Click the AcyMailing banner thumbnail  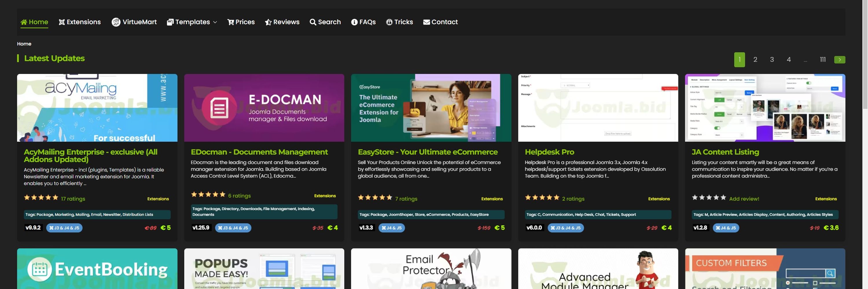coord(97,108)
